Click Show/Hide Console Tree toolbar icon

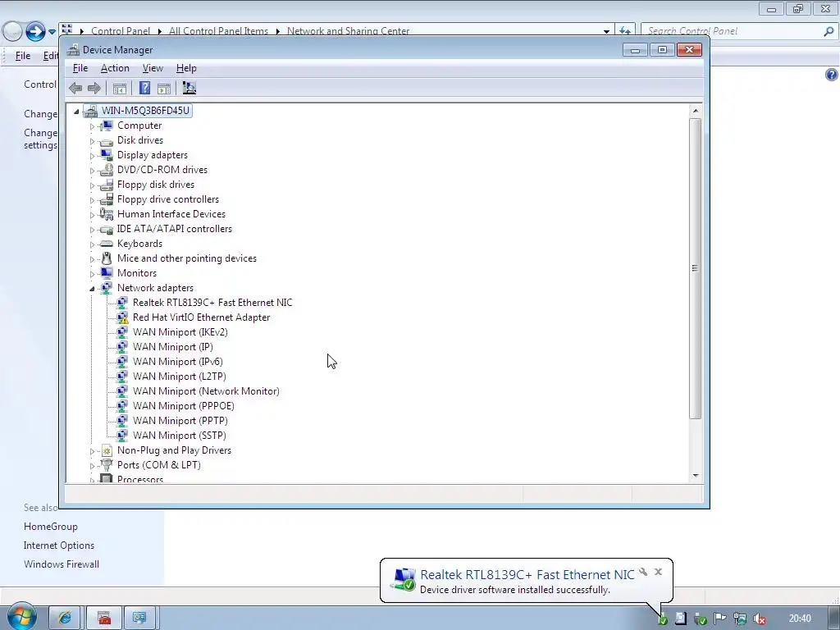coord(120,89)
